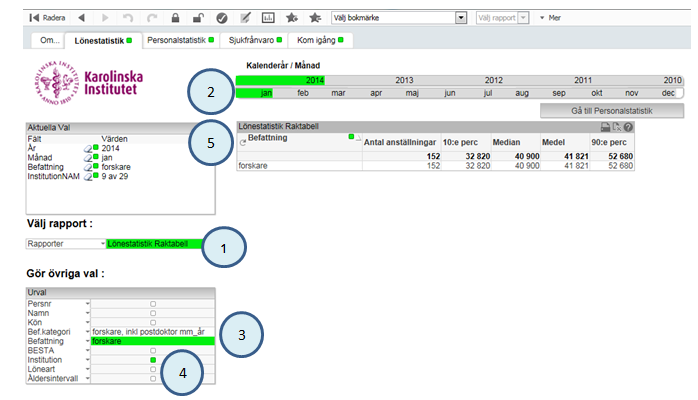Viewport: 698px width, 400px height.
Task: Open the Sjukfrånvaro tab
Action: pyautogui.click(x=255, y=40)
